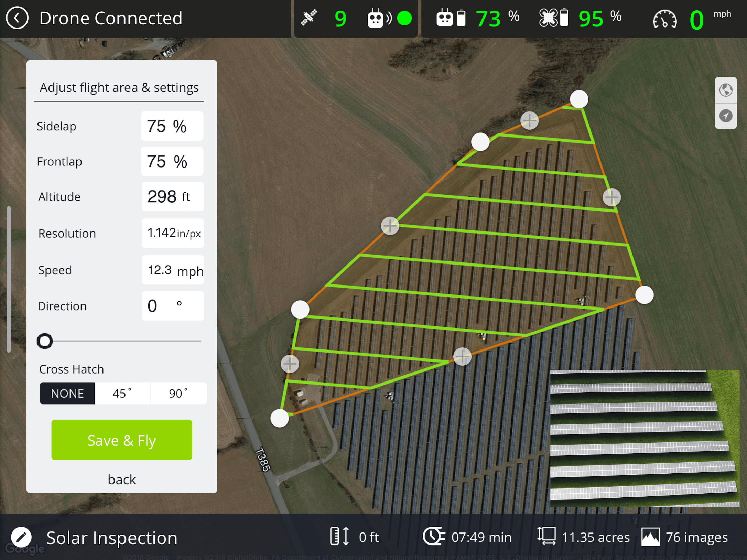Screen dimensions: 747x560
Task: Click the 0 ft altitude readout
Action: [369, 537]
